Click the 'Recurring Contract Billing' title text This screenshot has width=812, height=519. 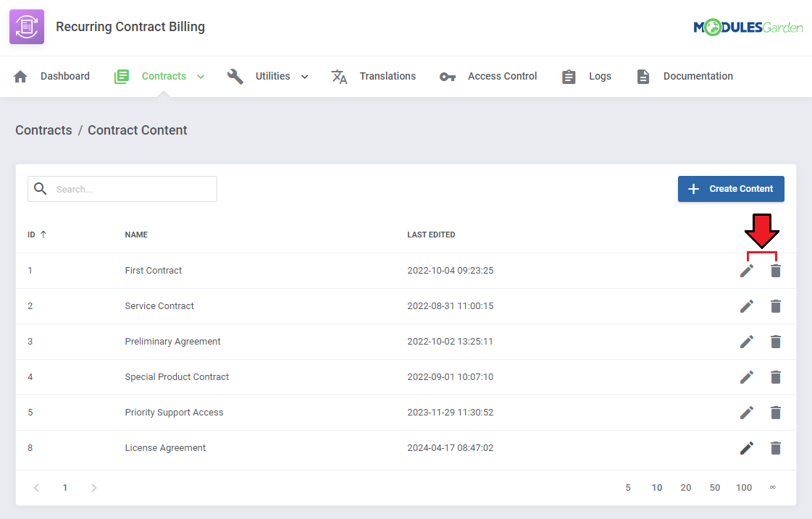[130, 27]
